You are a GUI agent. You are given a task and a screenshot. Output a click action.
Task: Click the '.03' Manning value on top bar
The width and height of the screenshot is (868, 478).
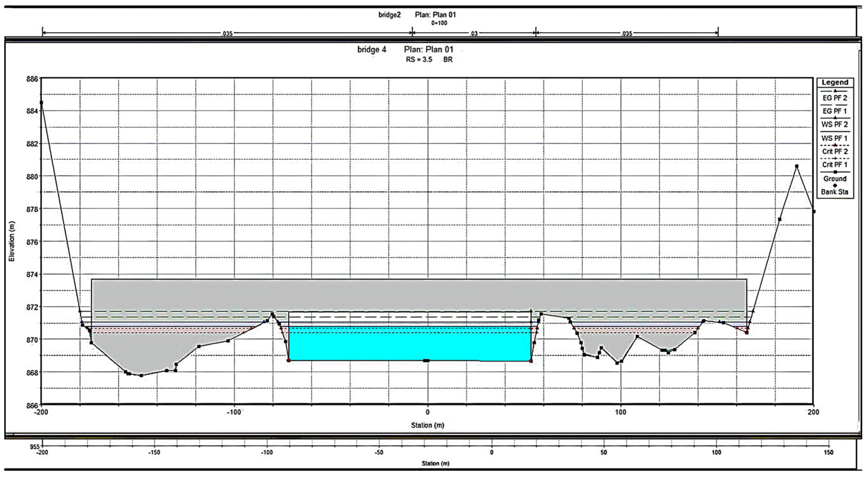tap(474, 33)
